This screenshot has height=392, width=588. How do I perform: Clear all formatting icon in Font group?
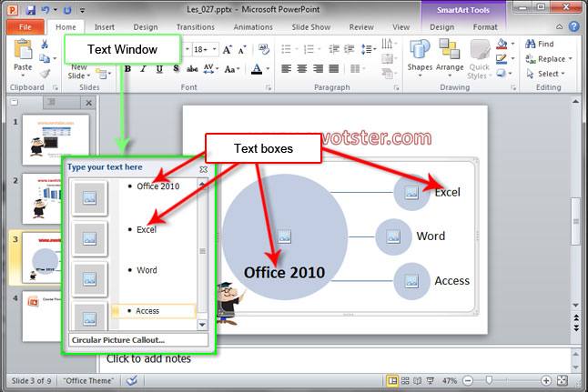coord(264,49)
